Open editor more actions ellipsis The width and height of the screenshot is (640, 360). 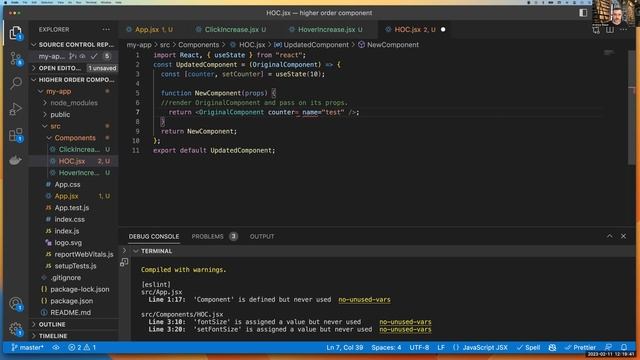coord(623,29)
